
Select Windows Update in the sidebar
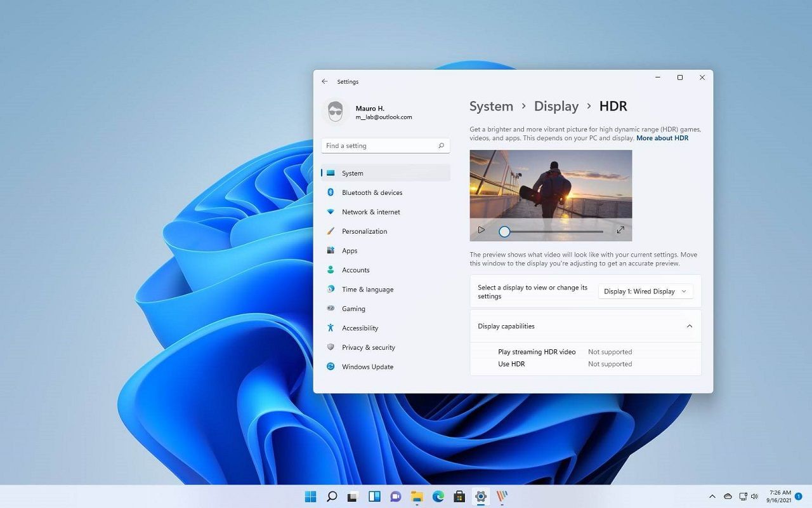(367, 367)
